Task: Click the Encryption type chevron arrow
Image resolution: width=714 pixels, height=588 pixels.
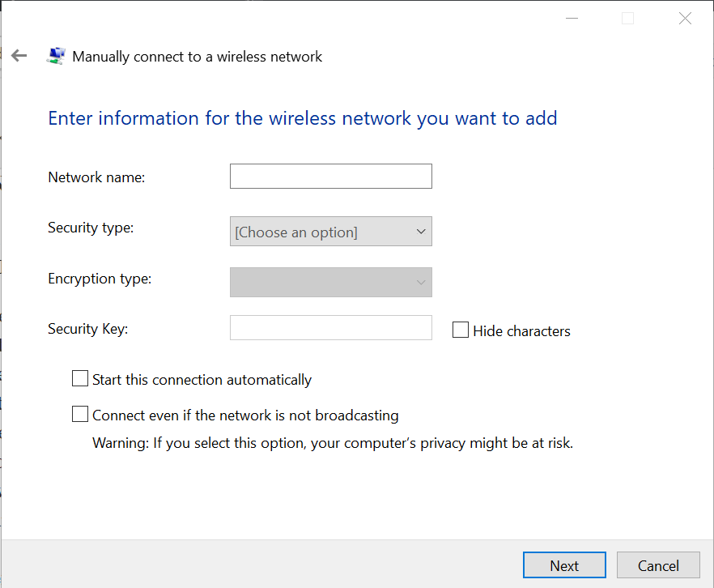Action: coord(421,283)
